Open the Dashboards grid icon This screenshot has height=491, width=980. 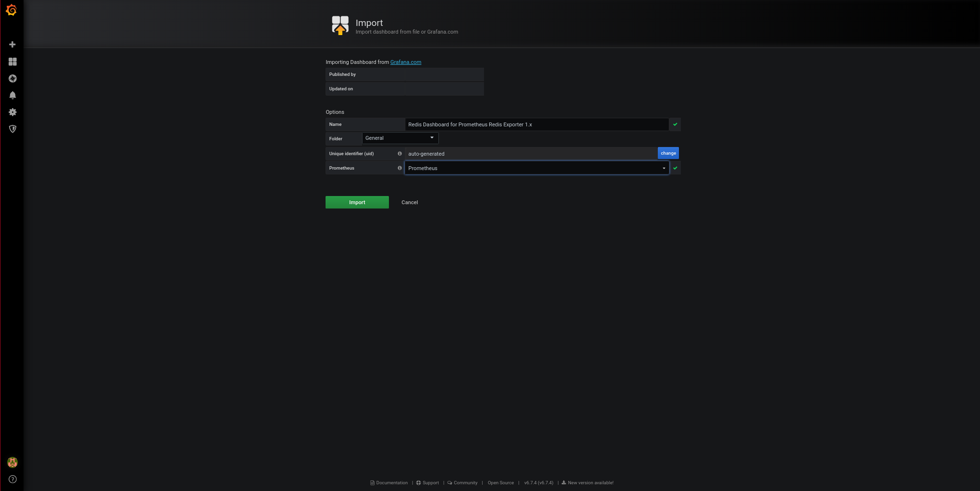tap(12, 61)
